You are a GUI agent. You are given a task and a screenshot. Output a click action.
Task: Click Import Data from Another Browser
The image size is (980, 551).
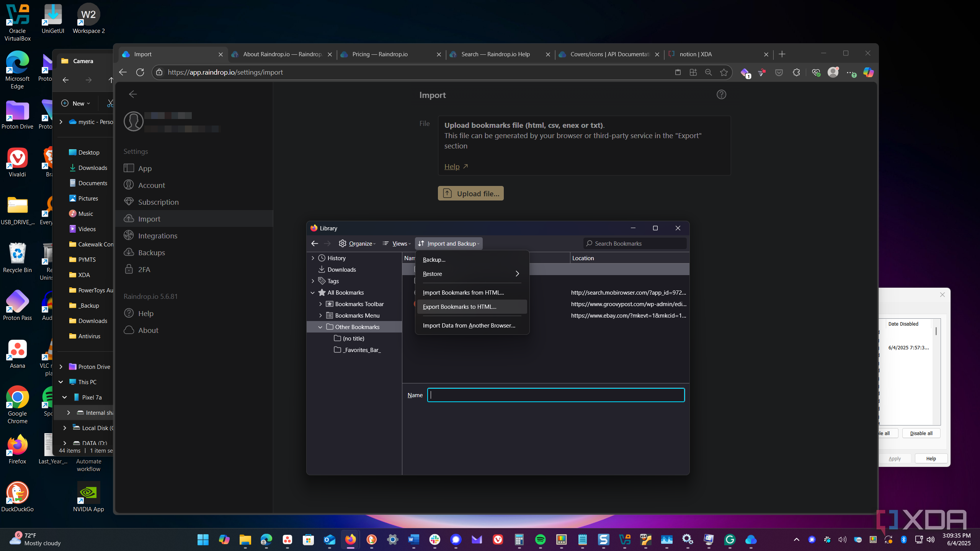coord(472,326)
